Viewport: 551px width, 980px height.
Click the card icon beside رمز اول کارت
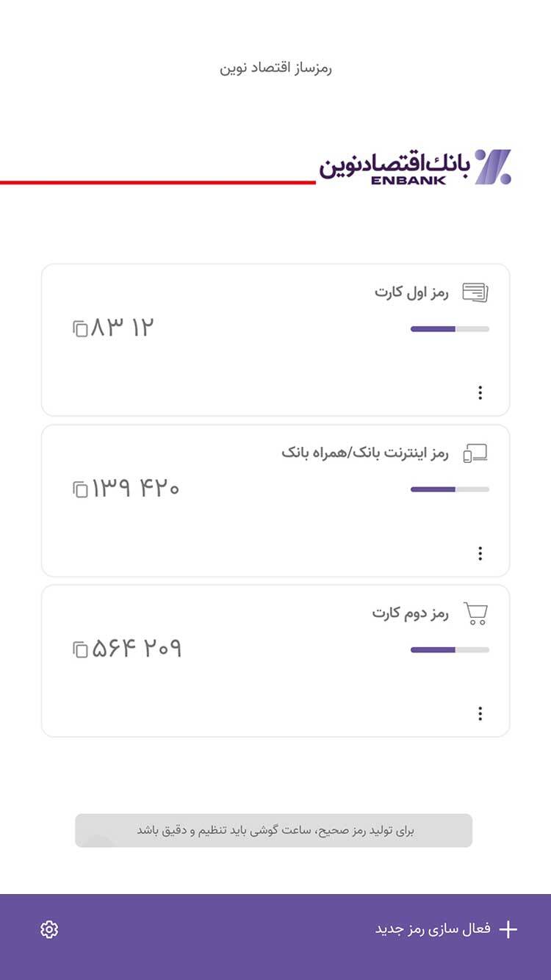tap(475, 292)
